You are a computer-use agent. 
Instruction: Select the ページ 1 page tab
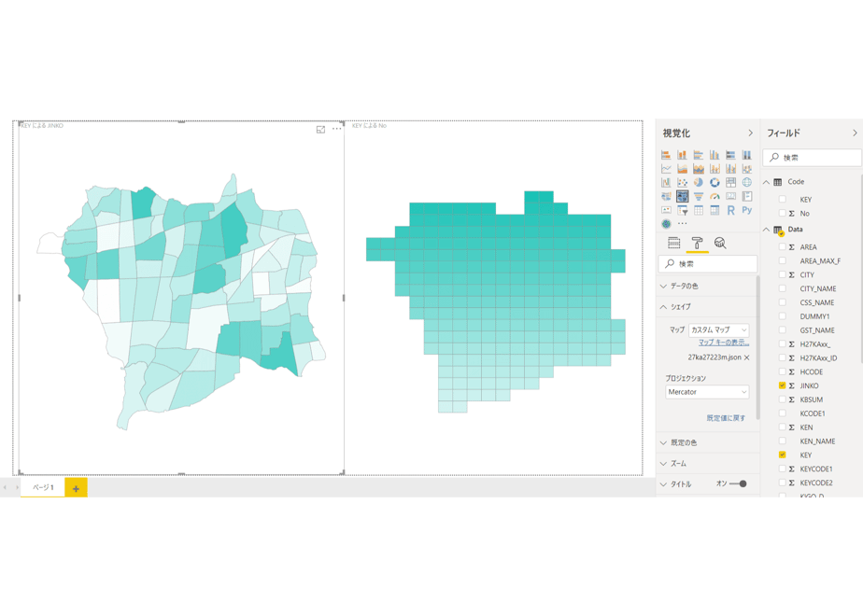point(43,487)
